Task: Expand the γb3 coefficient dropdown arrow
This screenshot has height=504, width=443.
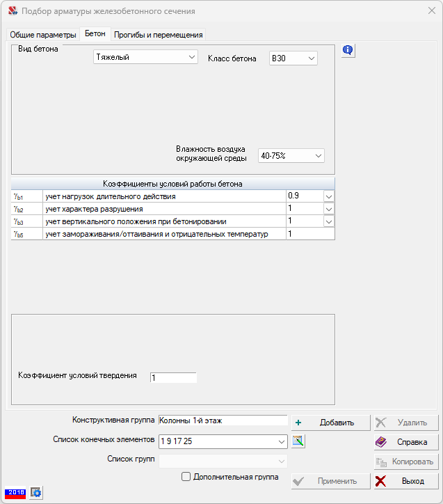Action: (x=329, y=221)
